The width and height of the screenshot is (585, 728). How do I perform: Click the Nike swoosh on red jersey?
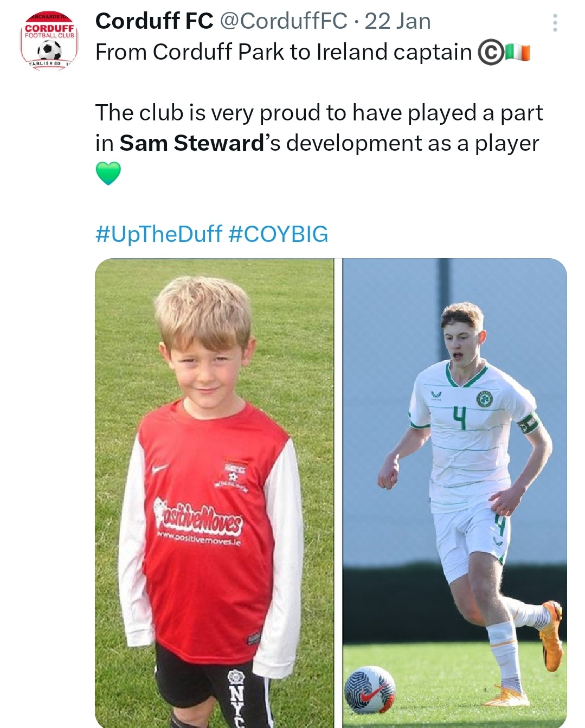point(160,468)
